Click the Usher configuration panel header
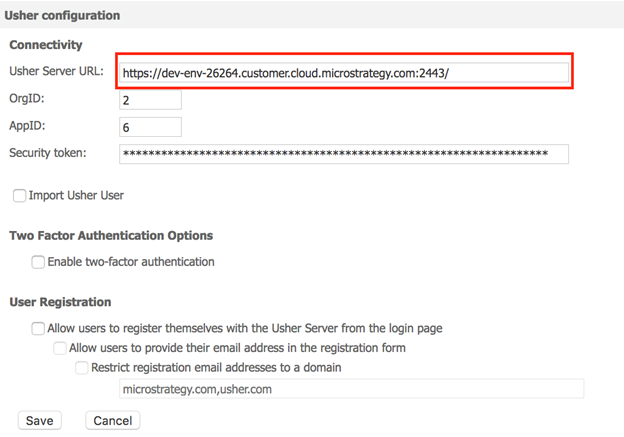Image resolution: width=624 pixels, height=437 pixels. point(62,16)
